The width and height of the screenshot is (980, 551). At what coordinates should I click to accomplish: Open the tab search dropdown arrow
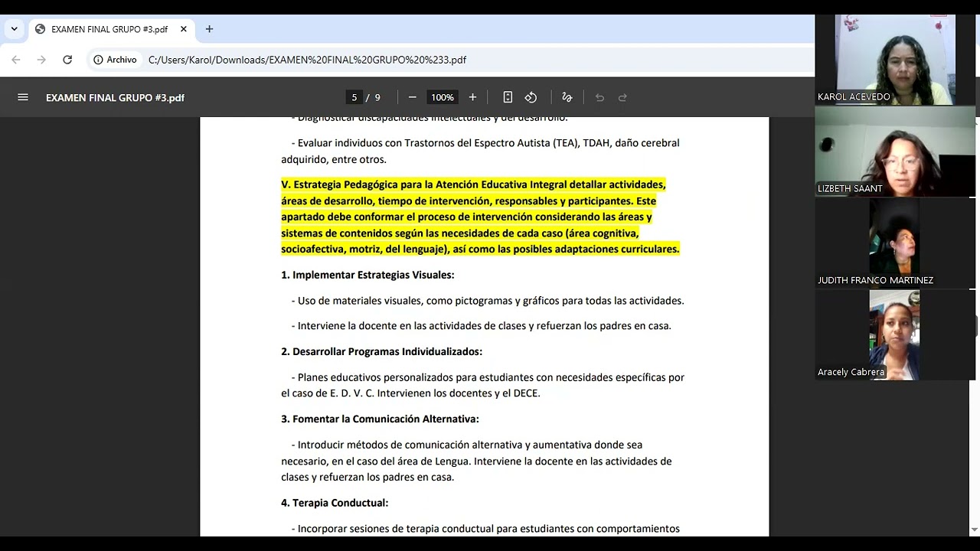pos(14,29)
